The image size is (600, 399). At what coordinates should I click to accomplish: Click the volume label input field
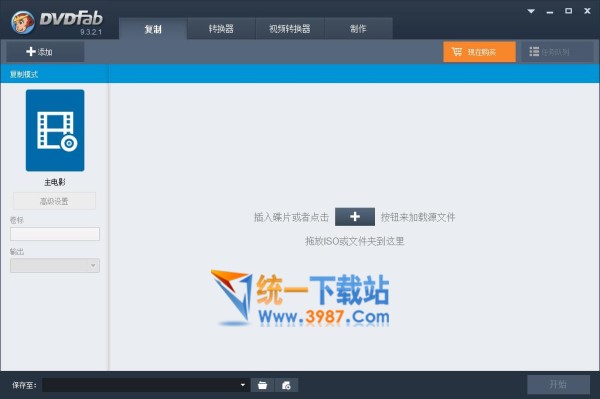point(55,234)
